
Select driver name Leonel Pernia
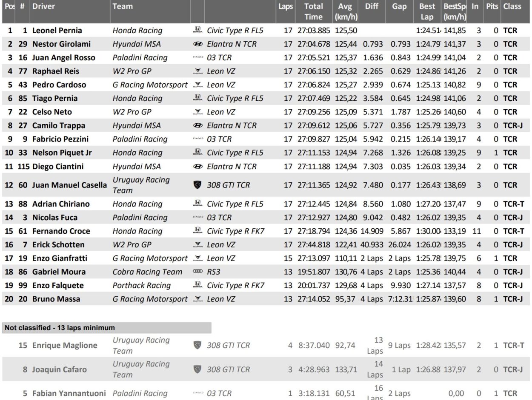[x=57, y=30]
